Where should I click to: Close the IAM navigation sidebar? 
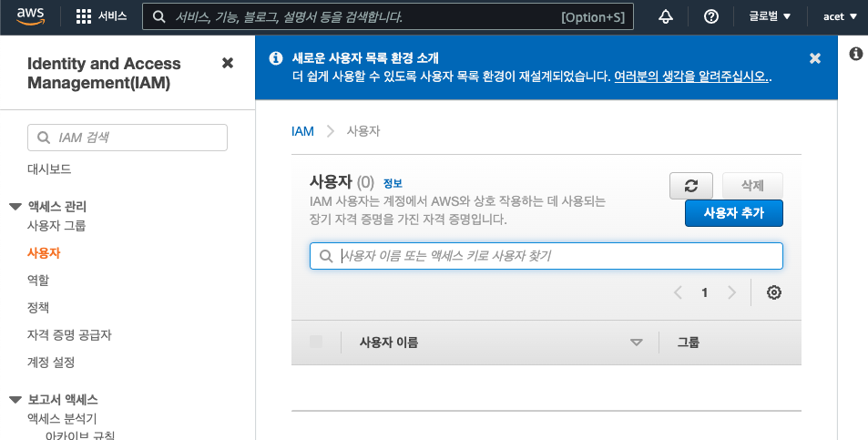[228, 63]
